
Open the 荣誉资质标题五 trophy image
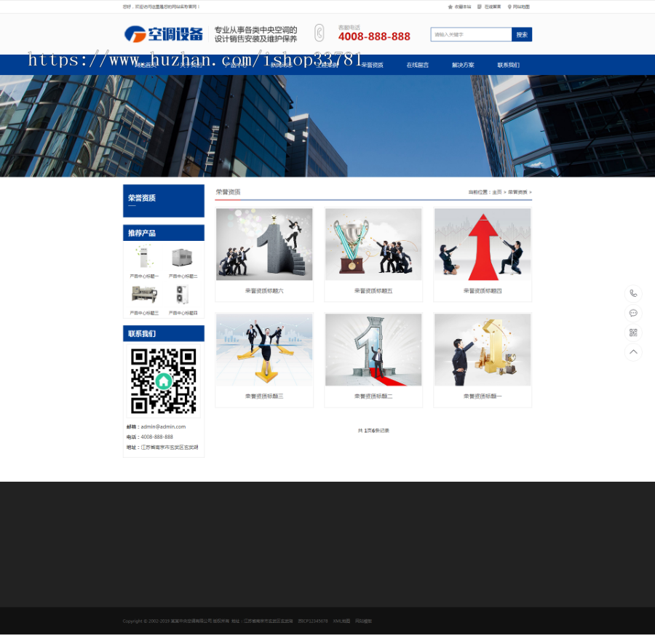pos(373,245)
